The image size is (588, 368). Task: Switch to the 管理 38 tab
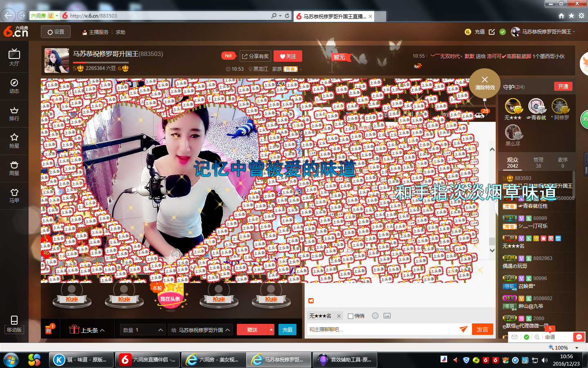(538, 163)
